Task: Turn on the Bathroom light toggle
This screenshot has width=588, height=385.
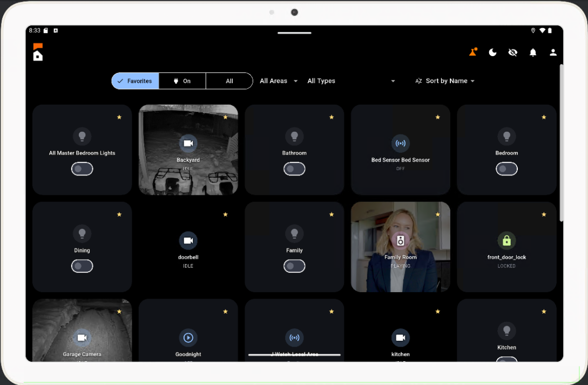Action: (294, 168)
